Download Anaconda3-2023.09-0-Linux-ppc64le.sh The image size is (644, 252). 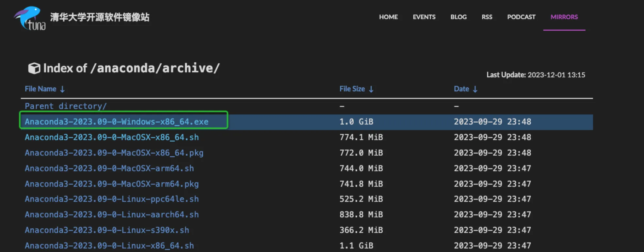pos(112,199)
